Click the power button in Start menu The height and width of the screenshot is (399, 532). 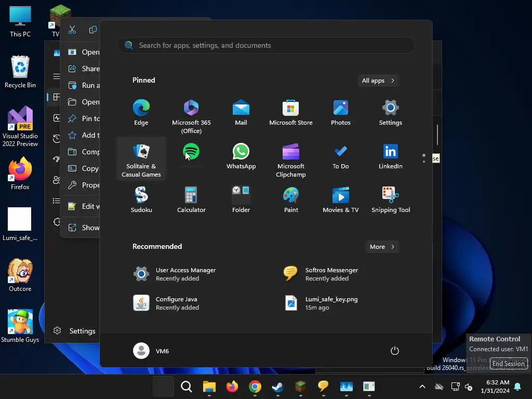pyautogui.click(x=395, y=351)
